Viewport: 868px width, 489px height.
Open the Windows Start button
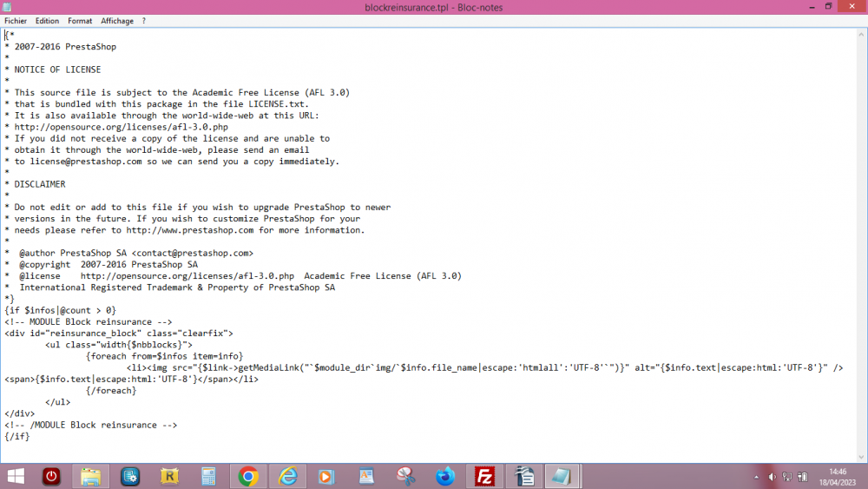coord(16,476)
